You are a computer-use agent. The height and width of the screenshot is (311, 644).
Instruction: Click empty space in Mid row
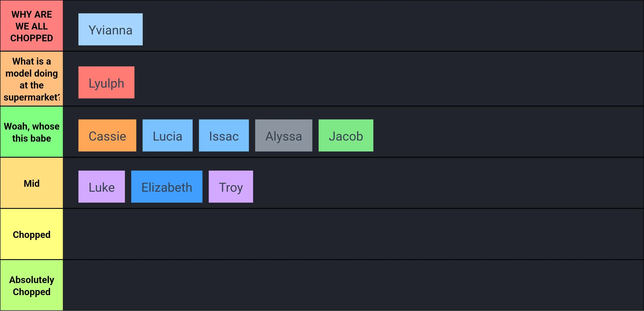coord(447,183)
